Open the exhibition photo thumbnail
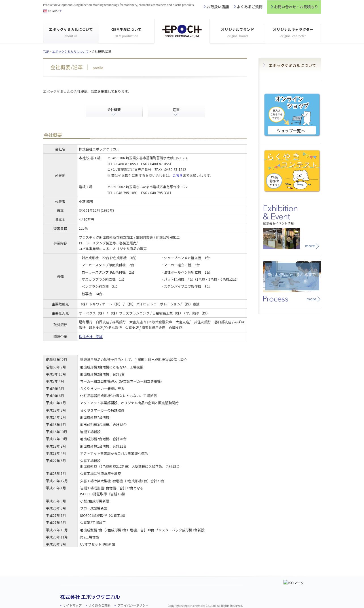364x608 pixels. tap(282, 239)
